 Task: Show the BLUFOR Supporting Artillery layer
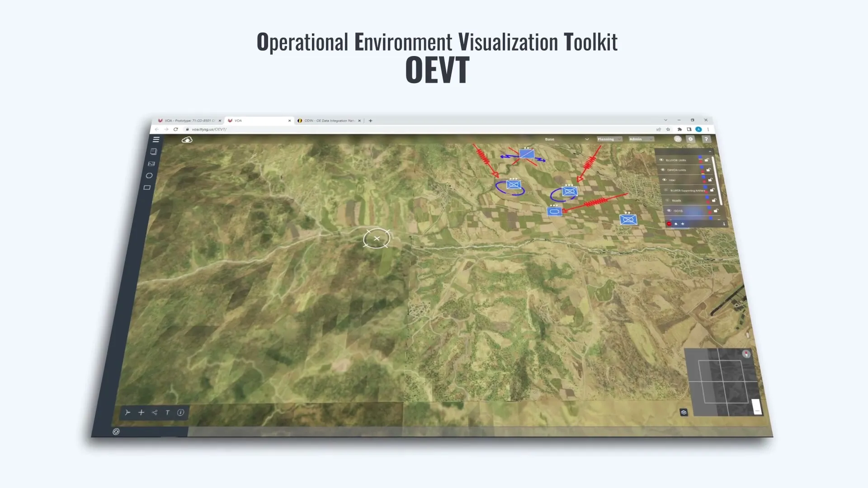point(666,190)
